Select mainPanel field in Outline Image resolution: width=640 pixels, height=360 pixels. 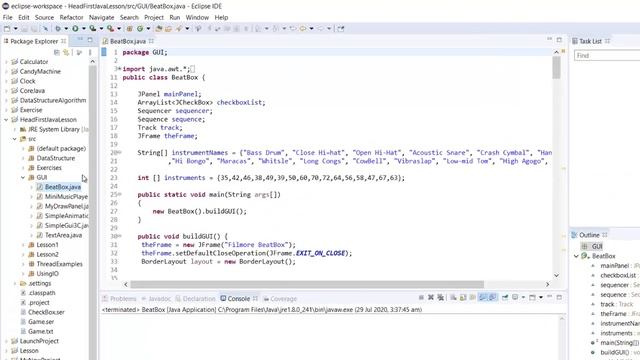(x=614, y=266)
